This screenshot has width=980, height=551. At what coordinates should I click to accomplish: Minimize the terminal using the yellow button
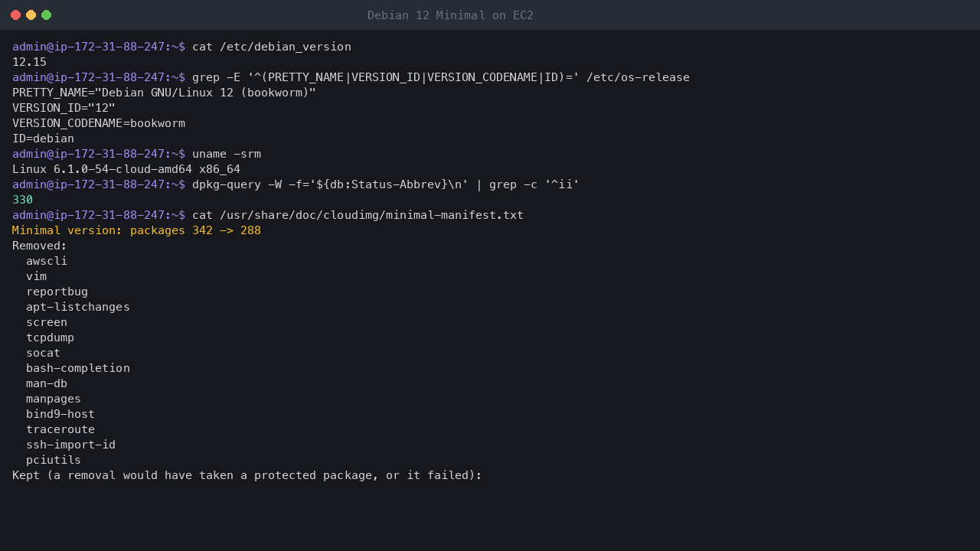click(31, 15)
